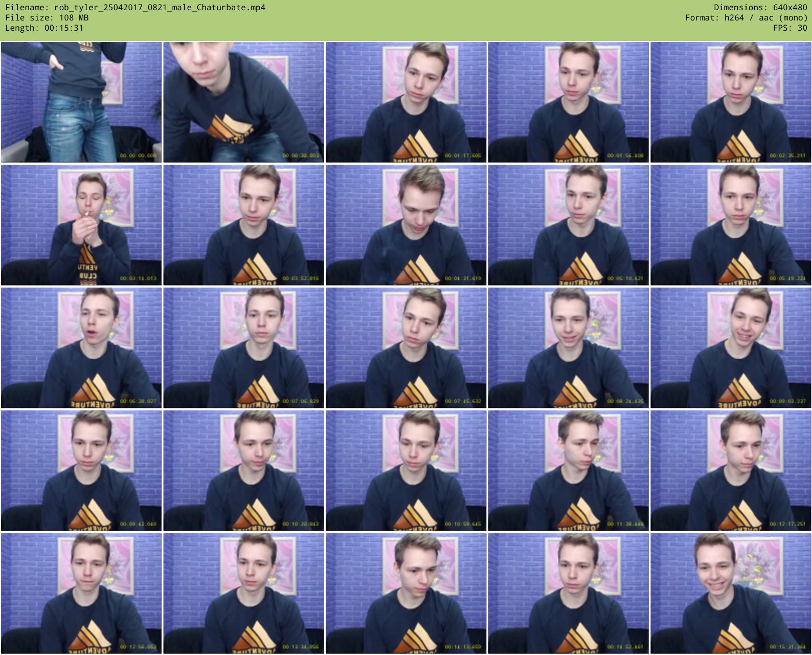Click the frame marked 00:12:56.053
Viewport: 812px width, 655px height.
[81, 594]
